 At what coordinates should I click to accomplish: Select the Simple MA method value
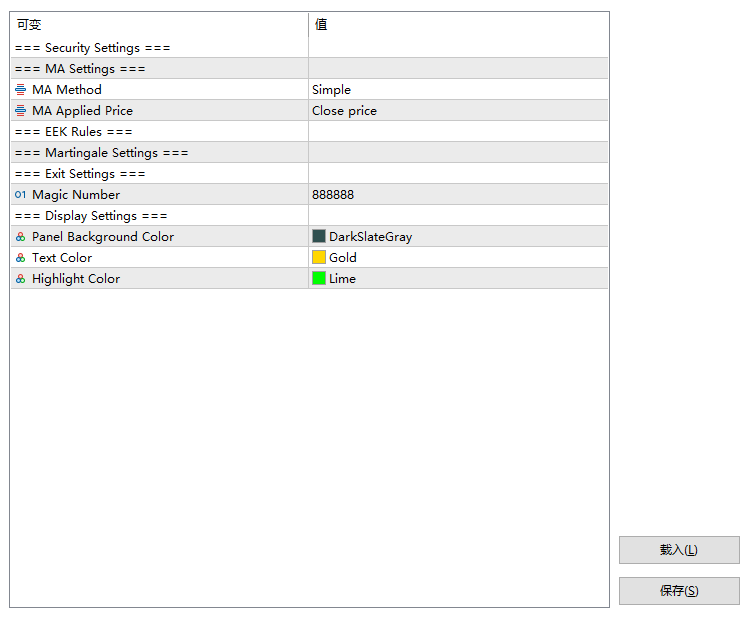coord(331,90)
